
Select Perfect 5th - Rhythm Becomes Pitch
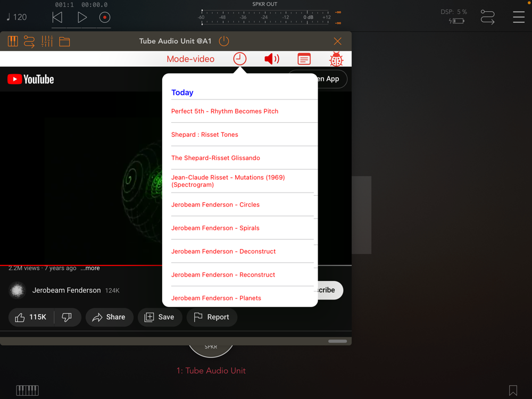[244, 111]
